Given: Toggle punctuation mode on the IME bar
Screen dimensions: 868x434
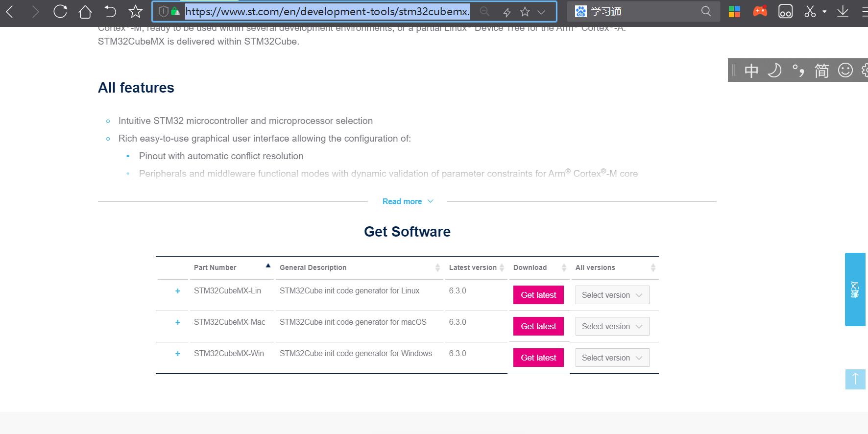Looking at the screenshot, I should click(798, 71).
